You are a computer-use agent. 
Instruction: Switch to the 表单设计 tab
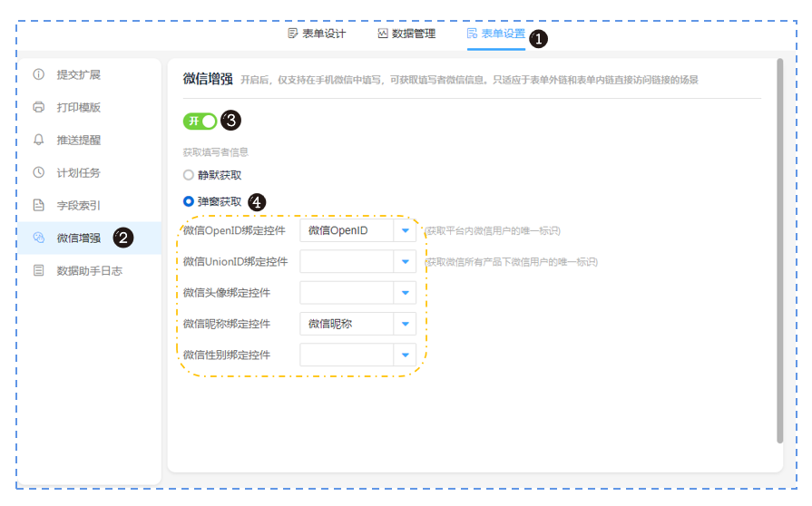pos(317,34)
